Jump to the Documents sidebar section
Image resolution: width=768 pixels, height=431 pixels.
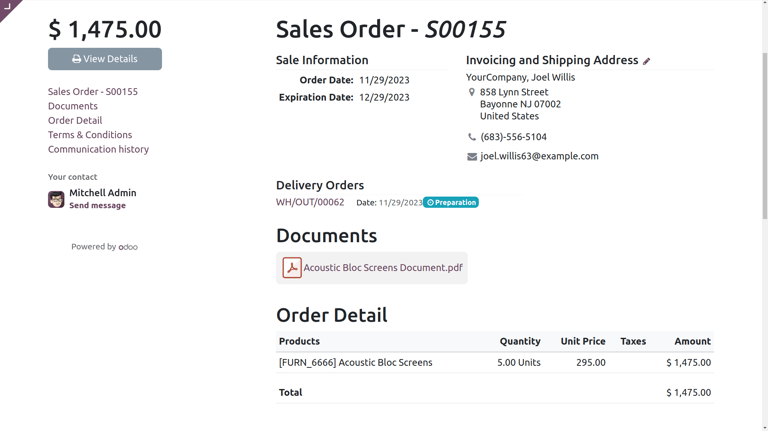(73, 106)
